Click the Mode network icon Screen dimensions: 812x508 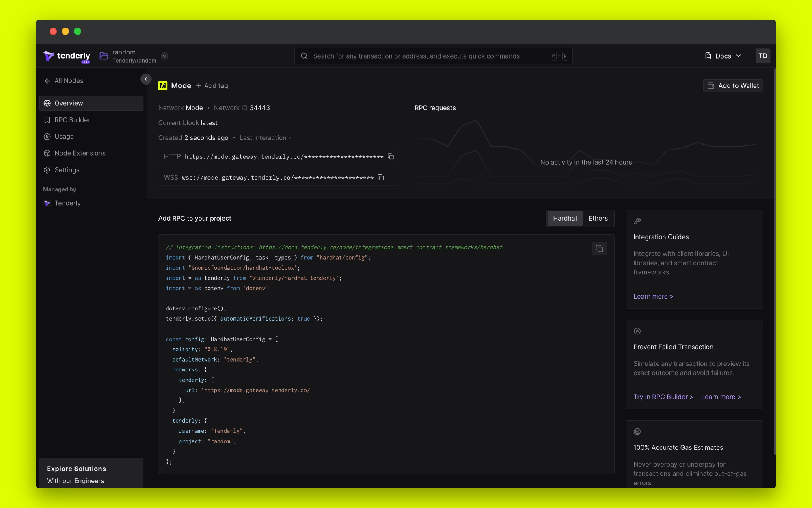pyautogui.click(x=163, y=86)
